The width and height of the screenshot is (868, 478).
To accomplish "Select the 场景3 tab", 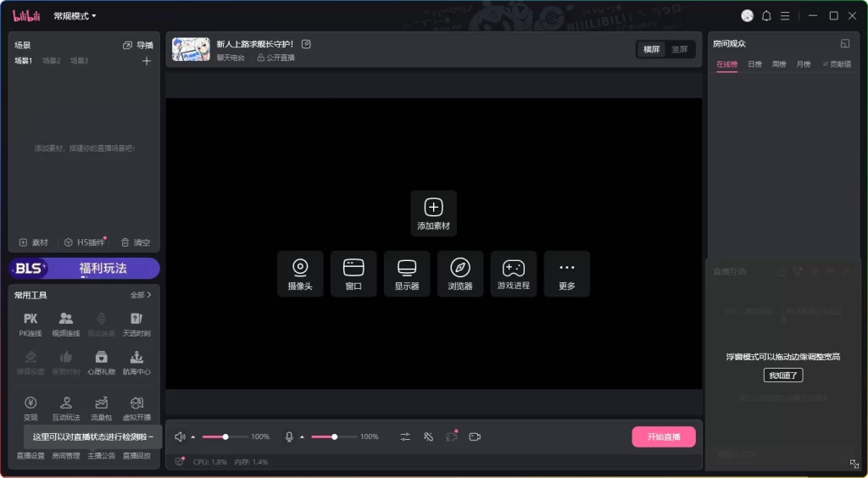I will 79,61.
